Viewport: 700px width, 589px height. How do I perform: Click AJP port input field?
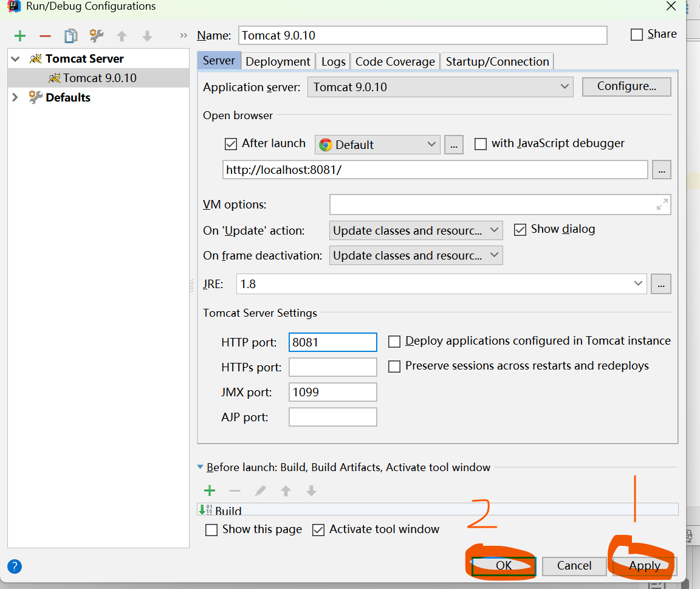coord(332,417)
